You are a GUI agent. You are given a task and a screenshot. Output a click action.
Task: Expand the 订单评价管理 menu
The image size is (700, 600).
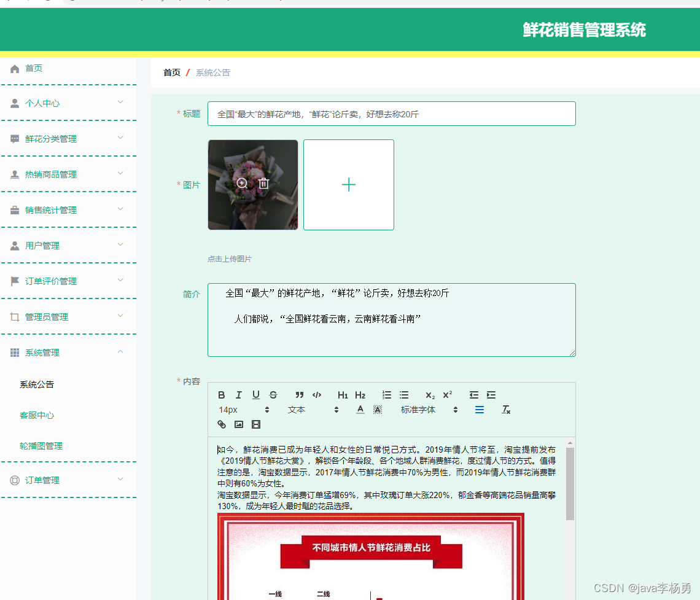(120, 281)
